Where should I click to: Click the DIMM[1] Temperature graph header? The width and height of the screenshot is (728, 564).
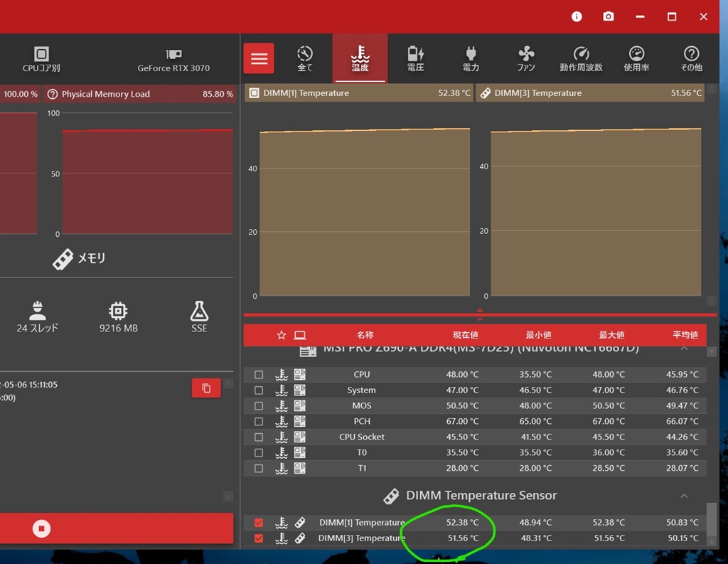click(358, 93)
